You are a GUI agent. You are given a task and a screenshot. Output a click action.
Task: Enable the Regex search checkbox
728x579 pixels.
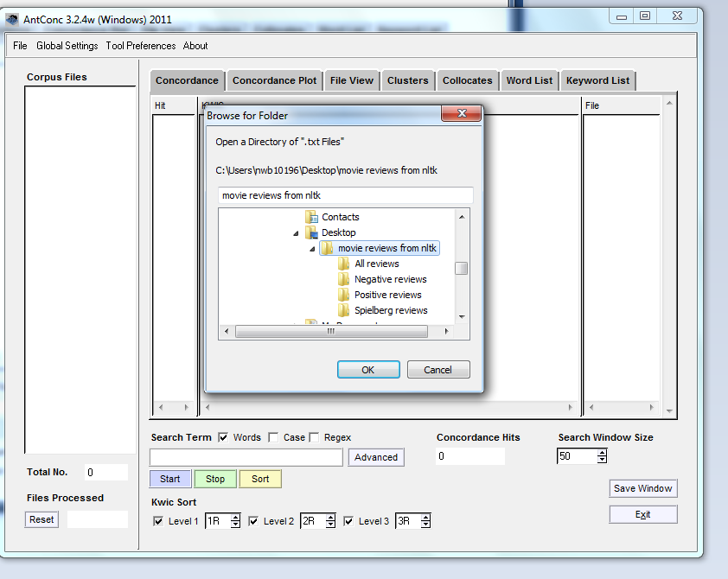click(x=315, y=437)
